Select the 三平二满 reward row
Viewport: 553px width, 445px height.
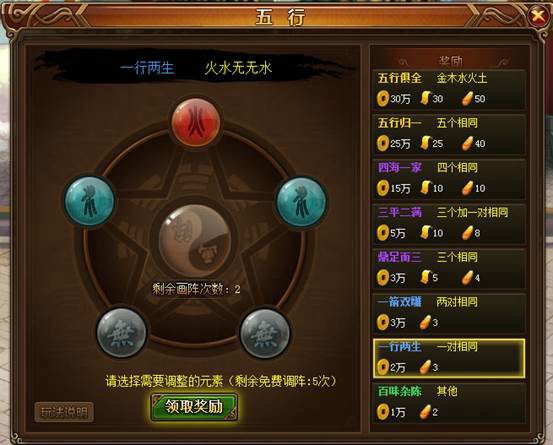click(449, 224)
